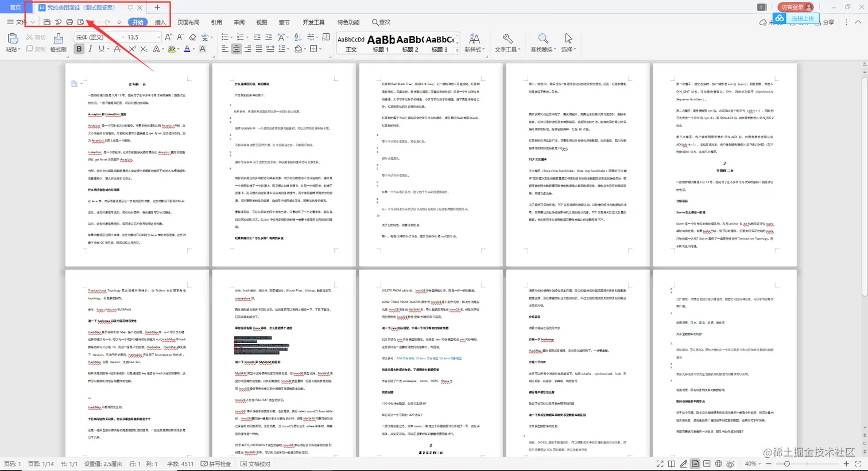
Task: Click the zoom in plus button
Action: pyautogui.click(x=846, y=464)
